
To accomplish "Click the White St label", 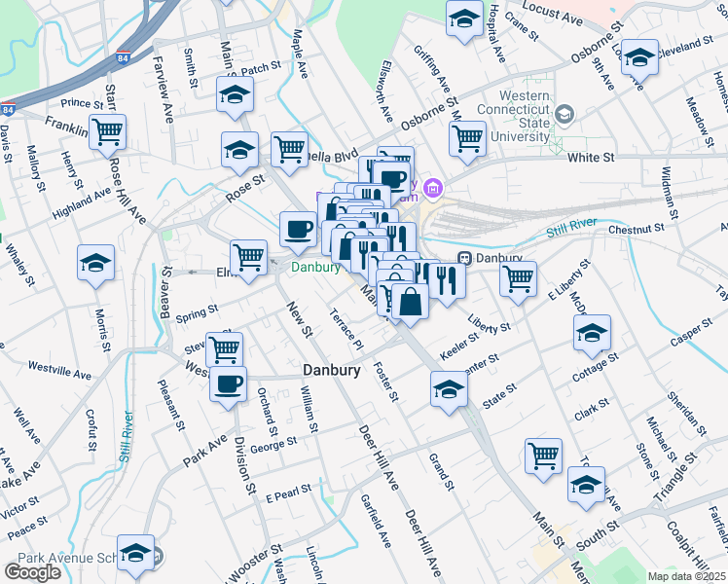I will [591, 158].
